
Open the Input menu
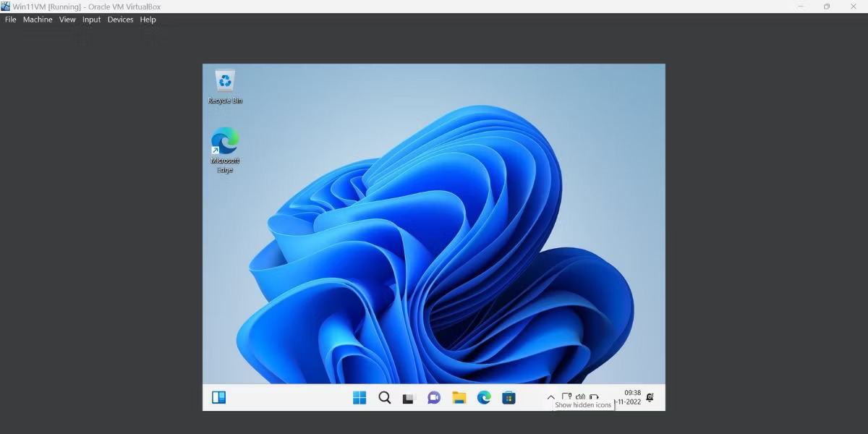pos(92,20)
